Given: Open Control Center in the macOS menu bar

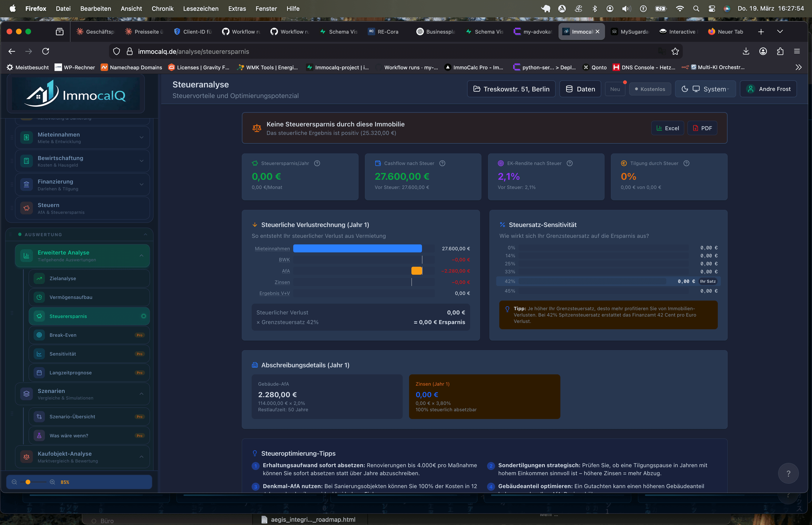Looking at the screenshot, I should click(x=711, y=8).
